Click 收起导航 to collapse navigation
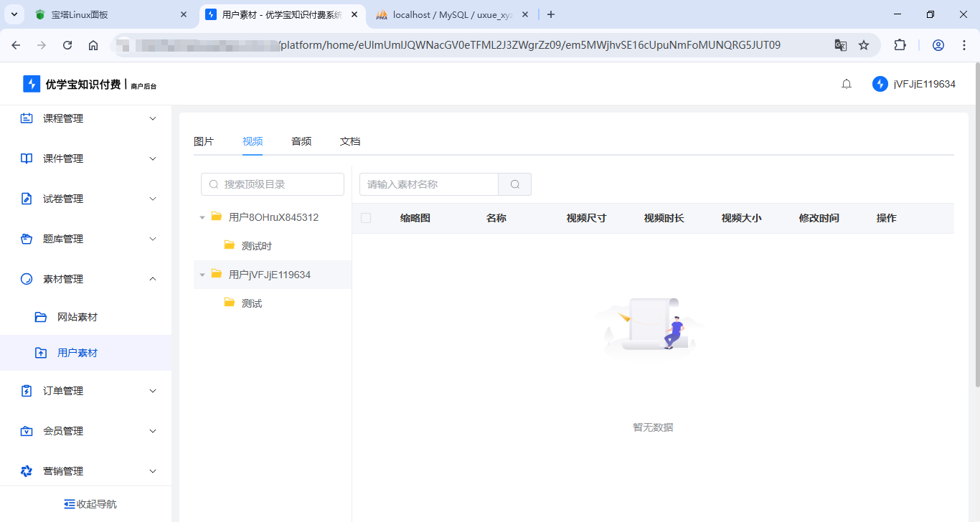 click(89, 503)
